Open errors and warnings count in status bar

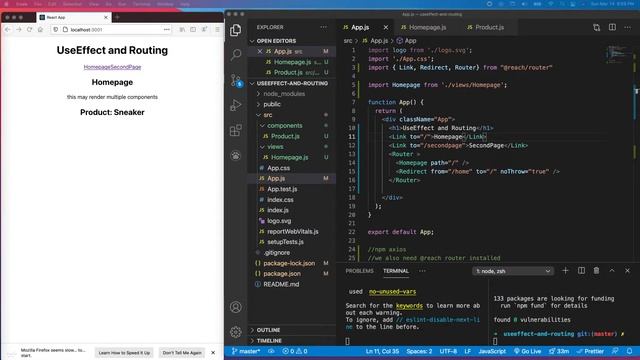(295, 351)
